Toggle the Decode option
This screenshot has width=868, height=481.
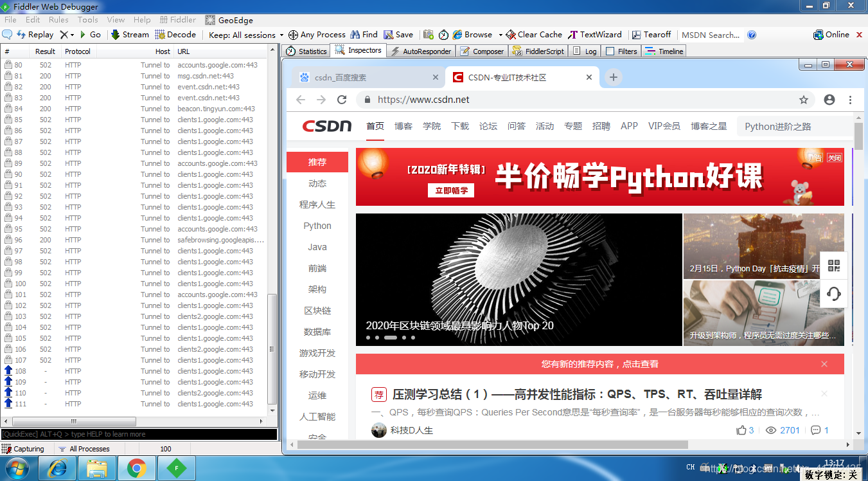point(176,35)
